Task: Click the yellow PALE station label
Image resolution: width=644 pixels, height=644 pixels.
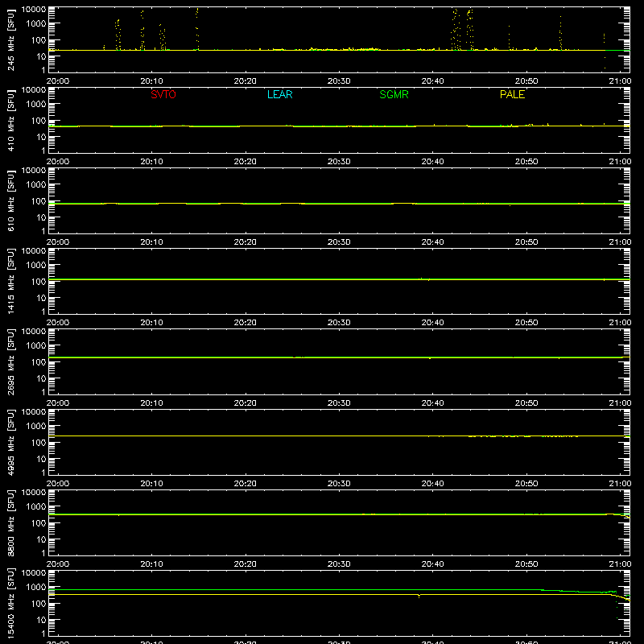Action: click(512, 94)
